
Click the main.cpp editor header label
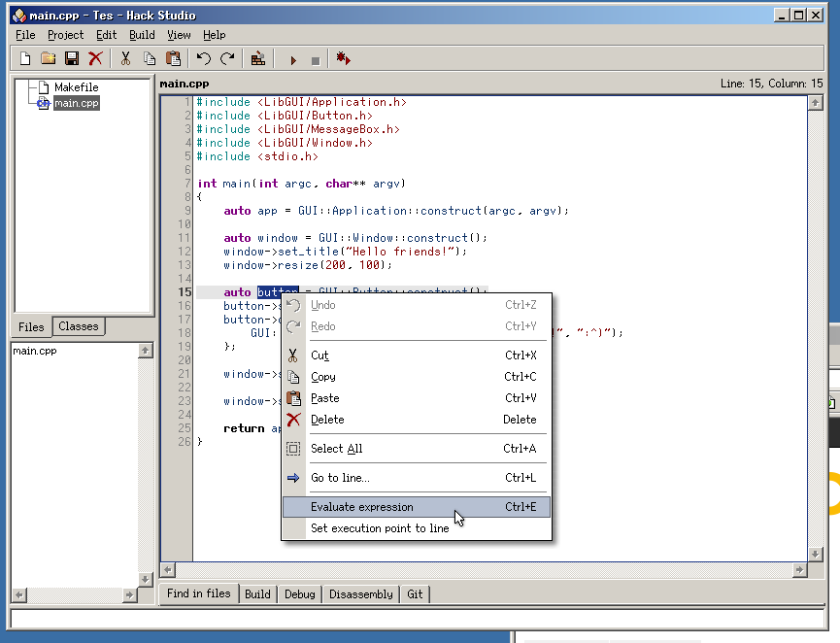pyautogui.click(x=185, y=84)
